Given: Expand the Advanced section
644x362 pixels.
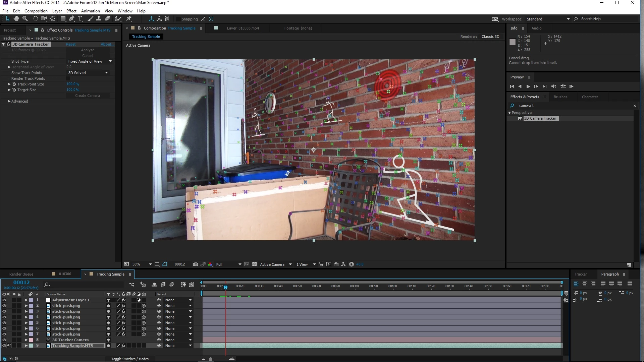Looking at the screenshot, I should click(9, 101).
